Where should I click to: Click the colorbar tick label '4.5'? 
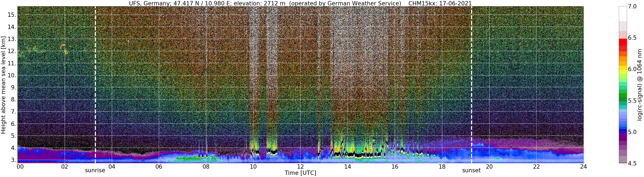click(632, 163)
